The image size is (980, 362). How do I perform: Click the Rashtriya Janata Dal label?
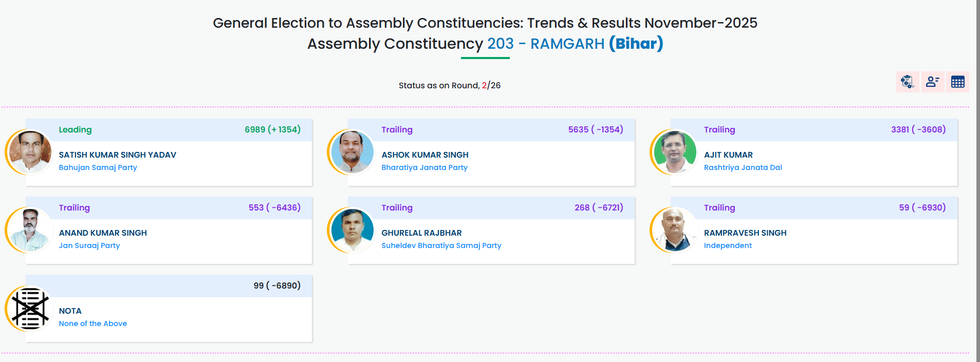(743, 167)
